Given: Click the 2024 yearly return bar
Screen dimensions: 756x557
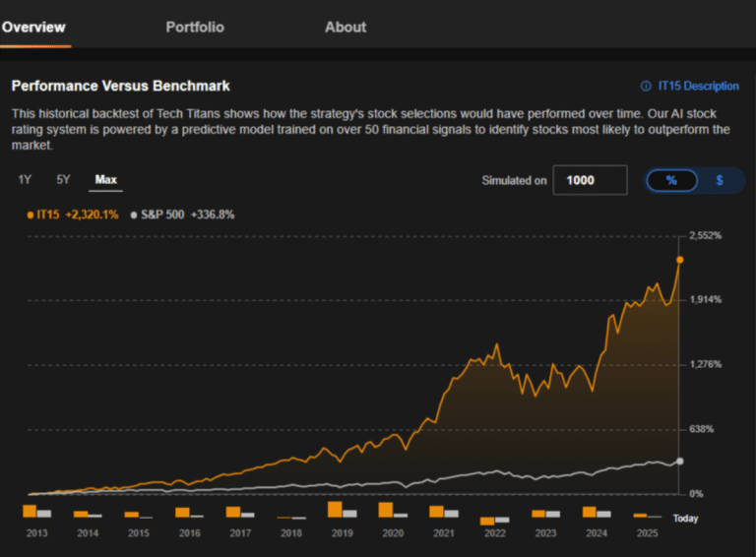Looking at the screenshot, I should 589,512.
